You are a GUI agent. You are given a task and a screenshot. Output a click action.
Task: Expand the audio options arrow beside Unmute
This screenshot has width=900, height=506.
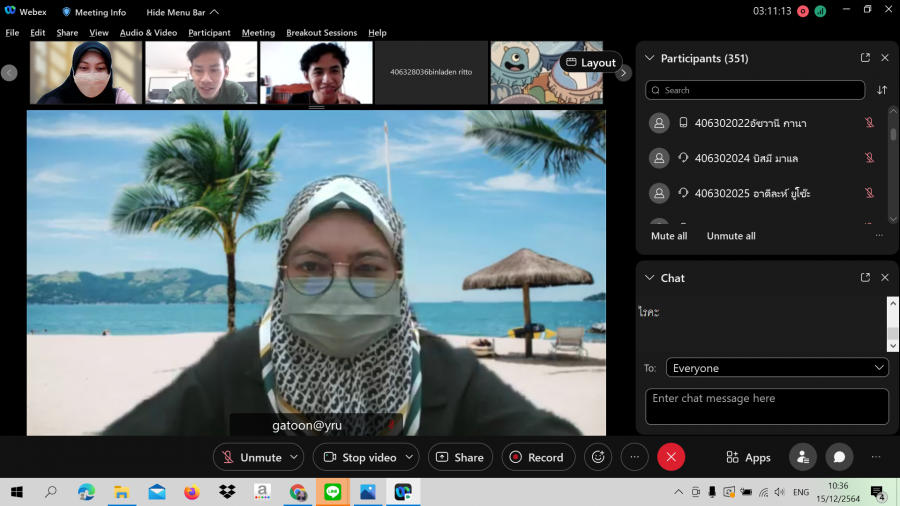pyautogui.click(x=294, y=457)
